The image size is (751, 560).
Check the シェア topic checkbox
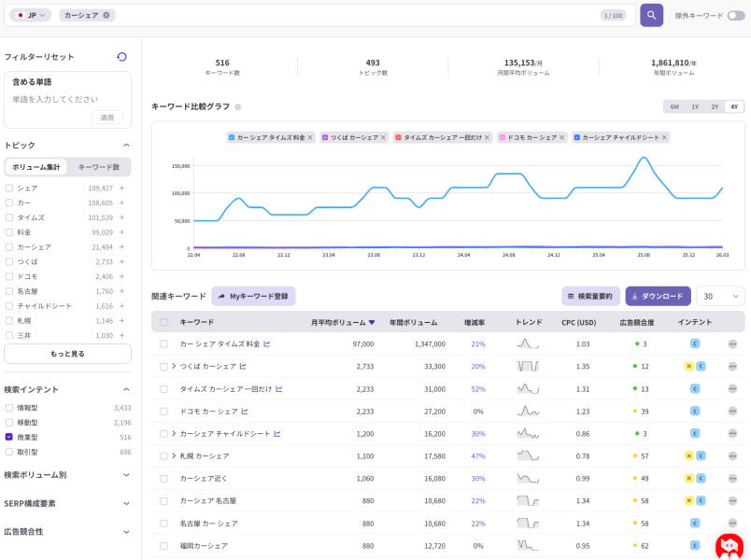[x=9, y=189]
